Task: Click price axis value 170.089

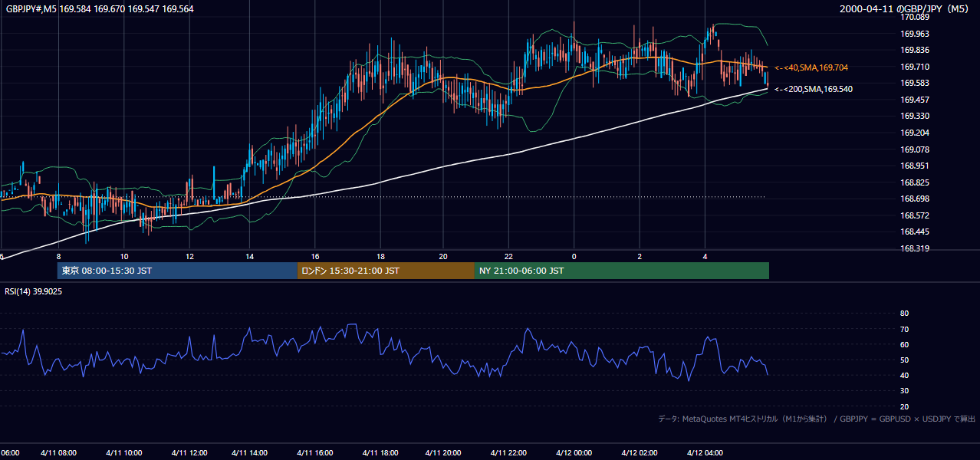Action: [914, 17]
